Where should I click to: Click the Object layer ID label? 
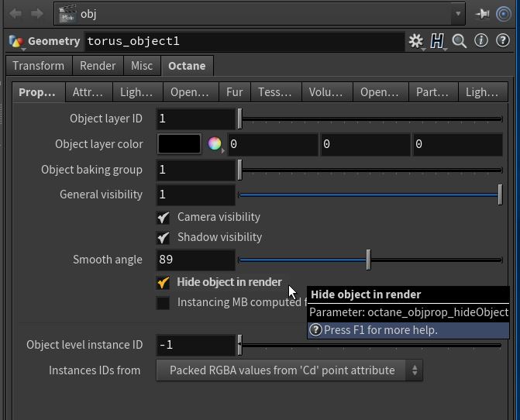coord(106,119)
